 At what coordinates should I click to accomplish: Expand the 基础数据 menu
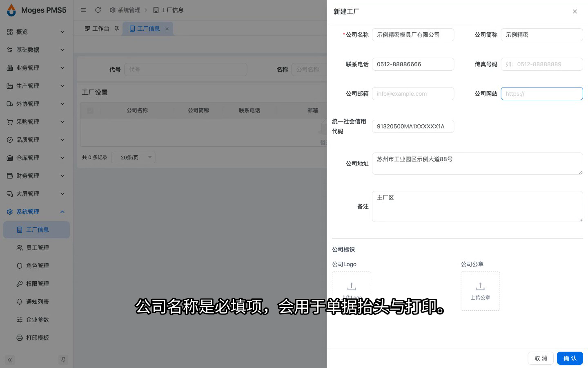[37, 50]
